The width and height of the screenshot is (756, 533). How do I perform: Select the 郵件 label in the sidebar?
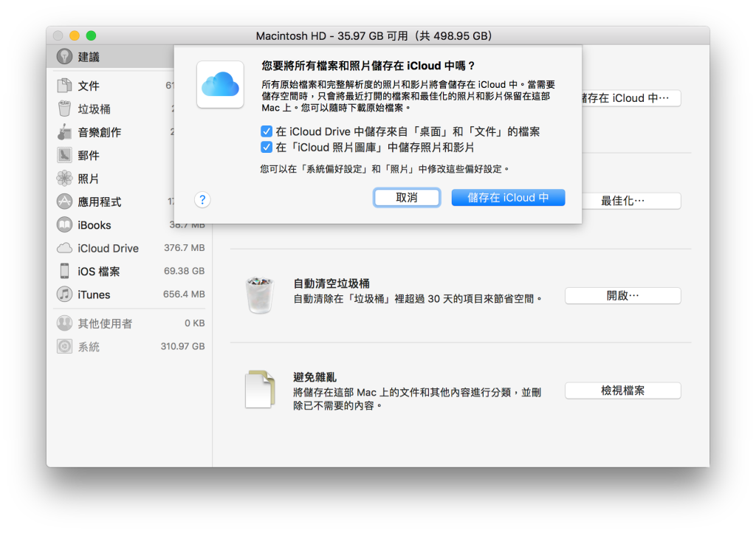pyautogui.click(x=89, y=155)
